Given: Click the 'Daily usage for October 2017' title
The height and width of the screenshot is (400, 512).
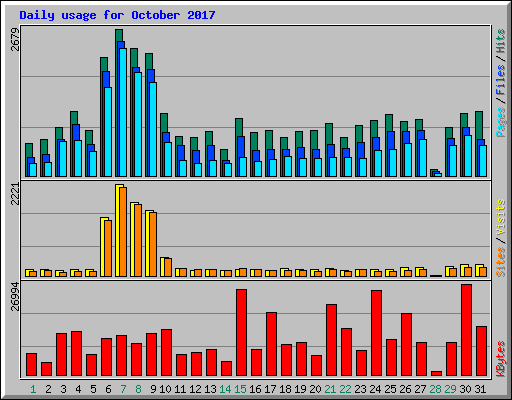Looking at the screenshot, I should pyautogui.click(x=117, y=15).
